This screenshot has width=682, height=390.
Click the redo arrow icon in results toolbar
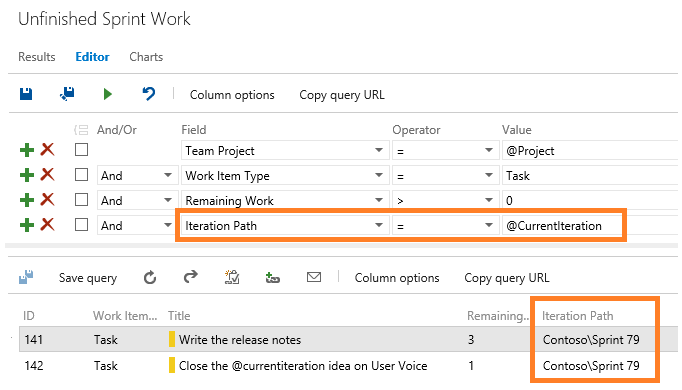tap(191, 277)
